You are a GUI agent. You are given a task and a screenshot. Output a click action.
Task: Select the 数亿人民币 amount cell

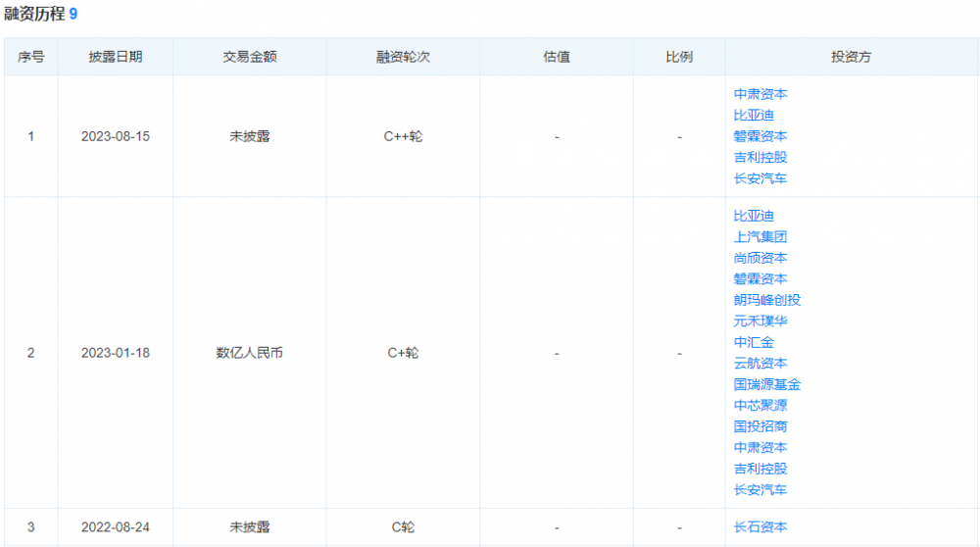tap(249, 353)
